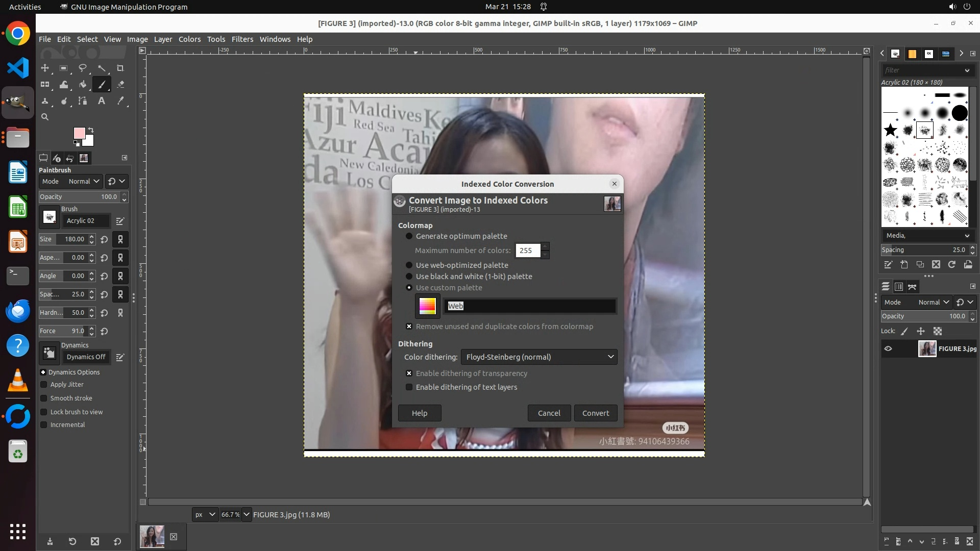Click the Color Picker eyedropper tool

coord(120,101)
